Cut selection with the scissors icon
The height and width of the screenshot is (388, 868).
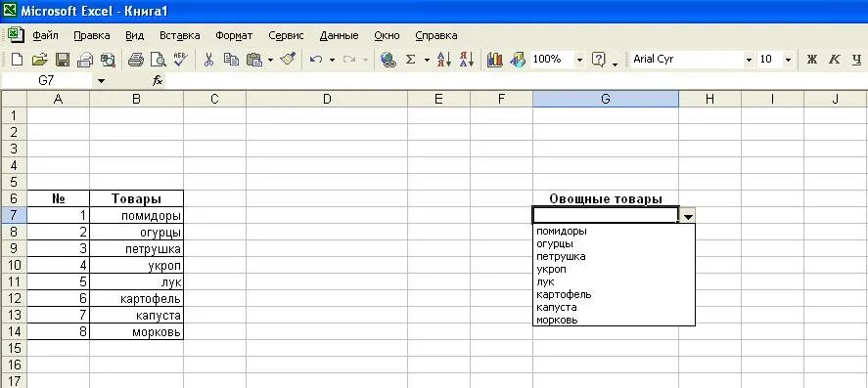208,60
